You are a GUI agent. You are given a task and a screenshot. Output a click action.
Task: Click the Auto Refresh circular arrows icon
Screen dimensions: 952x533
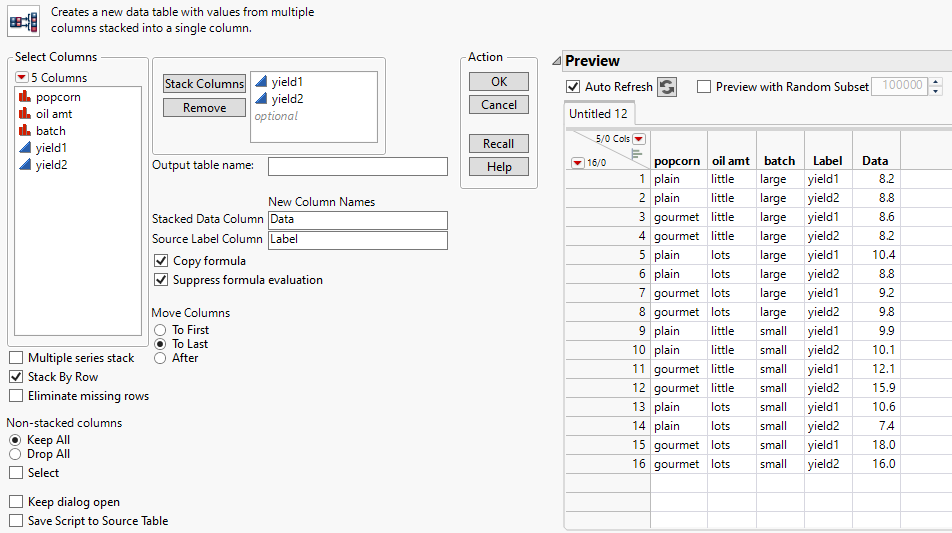click(x=667, y=87)
